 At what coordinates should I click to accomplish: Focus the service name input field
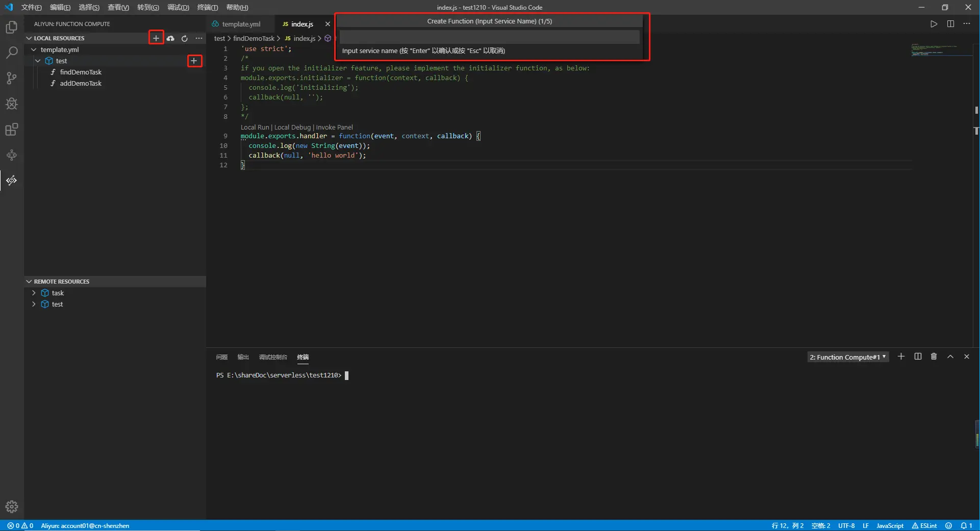pyautogui.click(x=489, y=37)
